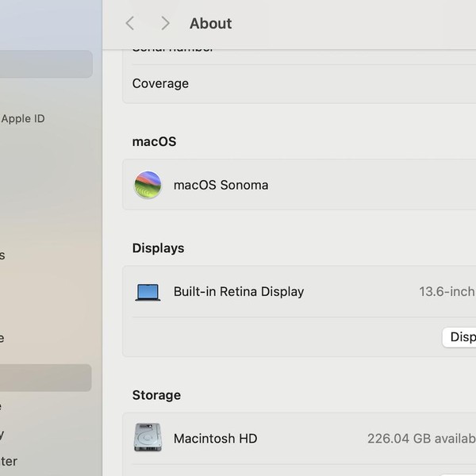Image resolution: width=476 pixels, height=476 pixels.
Task: Select the highlighted General sidebar row
Action: tap(45, 378)
